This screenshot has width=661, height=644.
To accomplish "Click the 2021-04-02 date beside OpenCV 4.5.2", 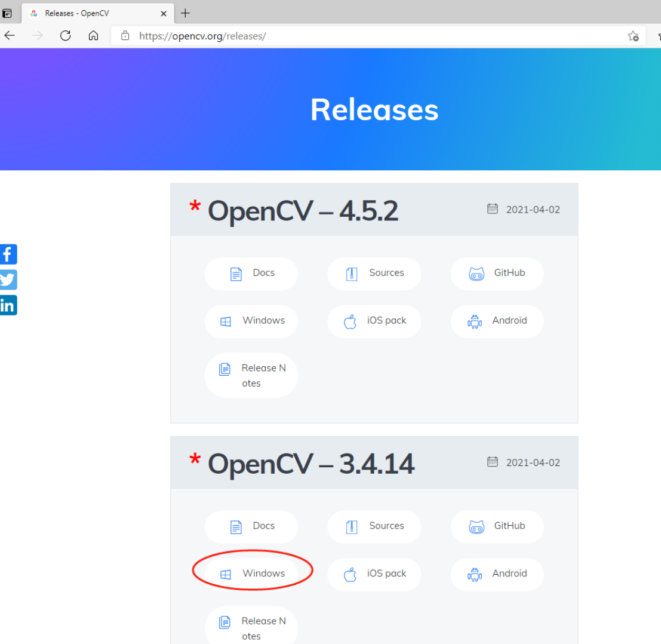I will 533,210.
